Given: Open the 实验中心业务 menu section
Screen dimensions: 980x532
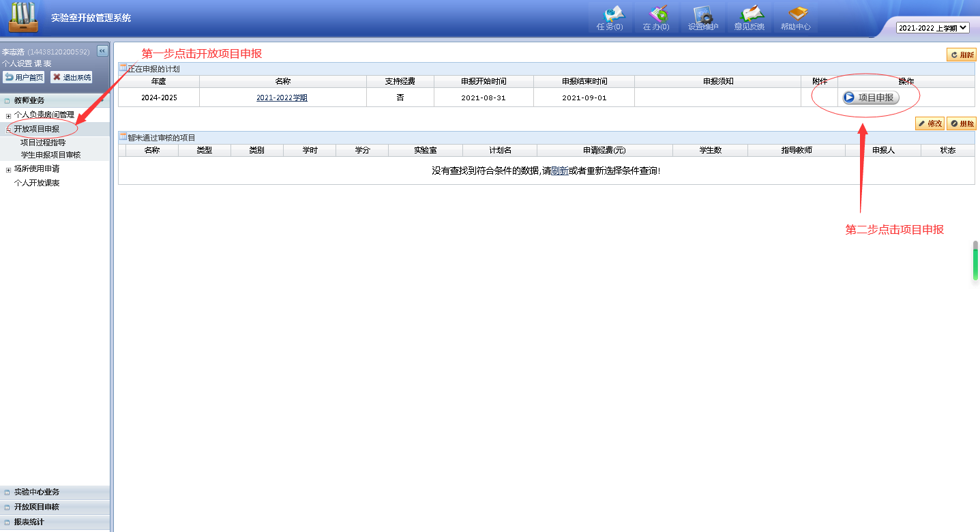Looking at the screenshot, I should click(55, 492).
